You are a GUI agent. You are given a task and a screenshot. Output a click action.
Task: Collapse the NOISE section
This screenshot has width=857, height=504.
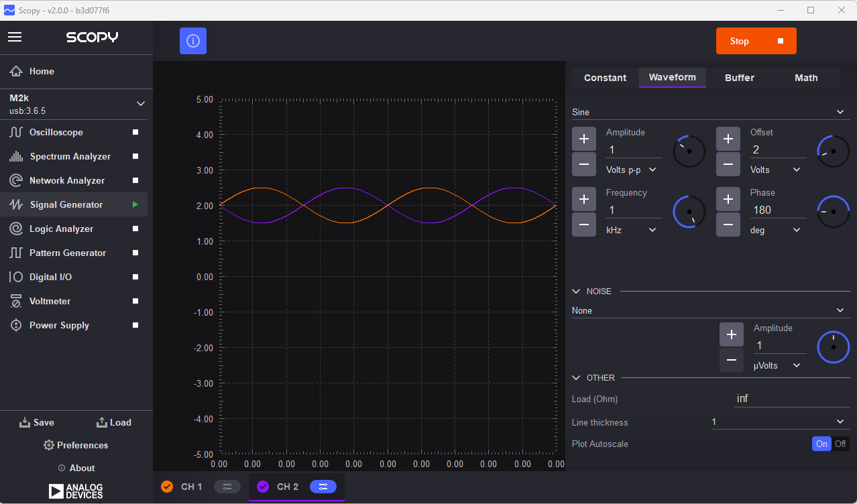(x=576, y=292)
